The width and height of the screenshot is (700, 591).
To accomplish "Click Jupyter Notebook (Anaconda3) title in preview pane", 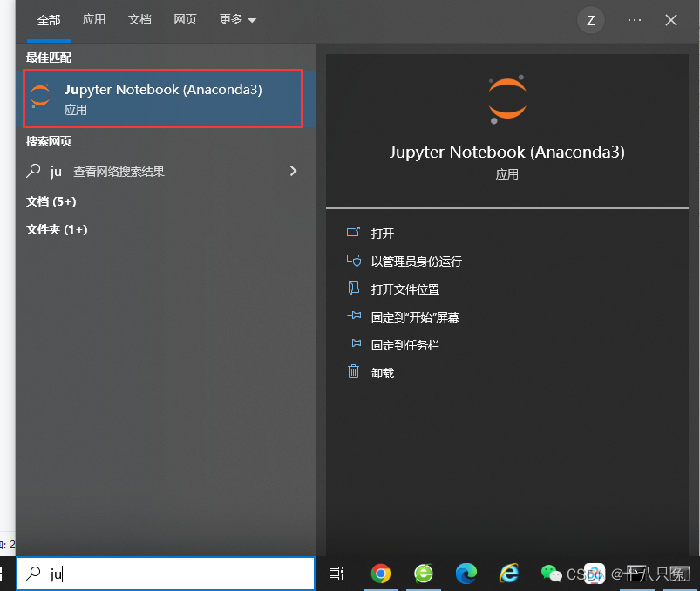I will tap(507, 153).
